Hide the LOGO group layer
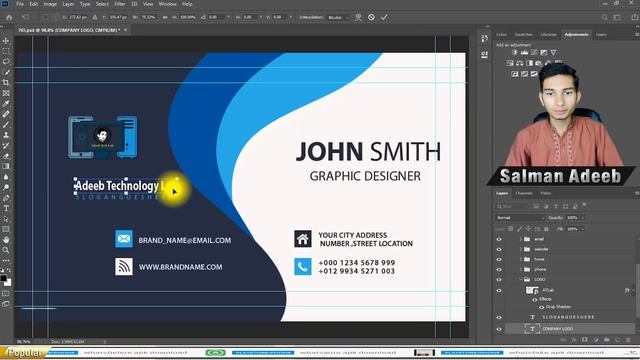Screen dimensions: 640x360 click(499, 280)
